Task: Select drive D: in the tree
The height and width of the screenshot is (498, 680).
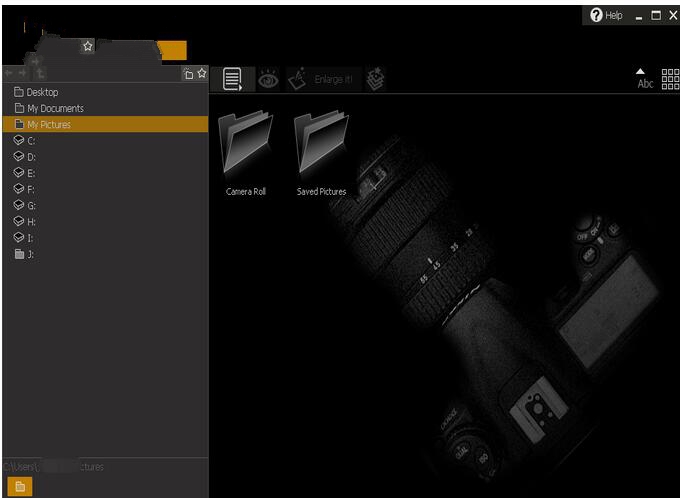Action: coord(105,157)
